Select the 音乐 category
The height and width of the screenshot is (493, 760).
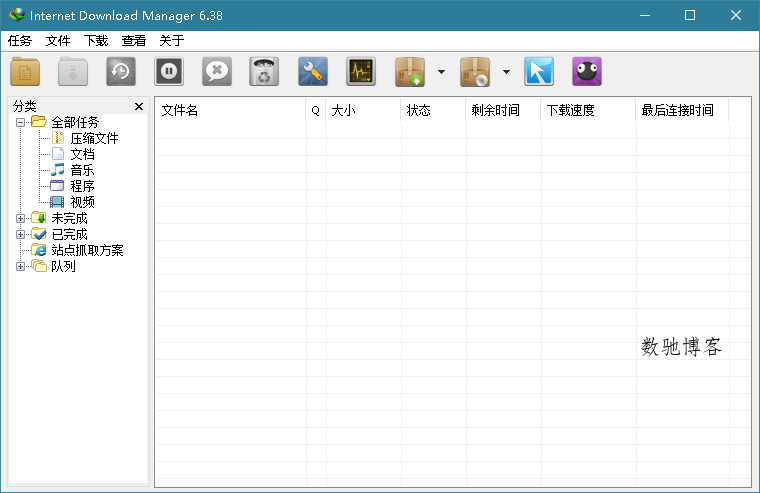pyautogui.click(x=82, y=170)
